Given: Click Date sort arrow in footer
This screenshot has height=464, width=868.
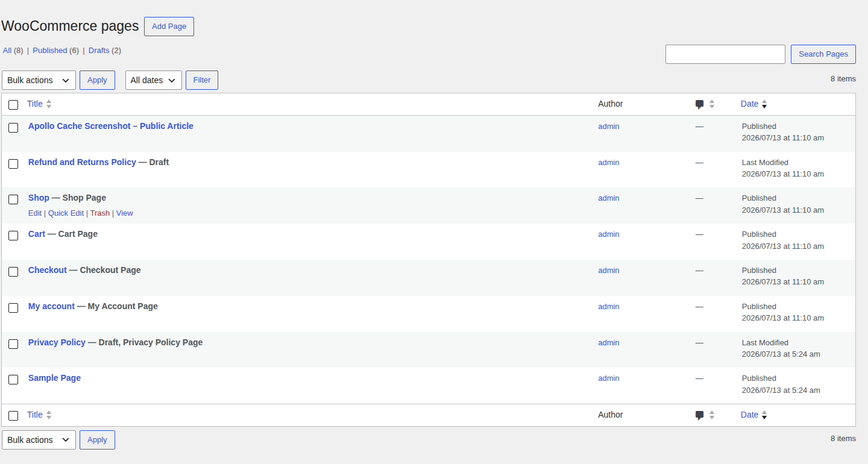Looking at the screenshot, I should pos(764,415).
